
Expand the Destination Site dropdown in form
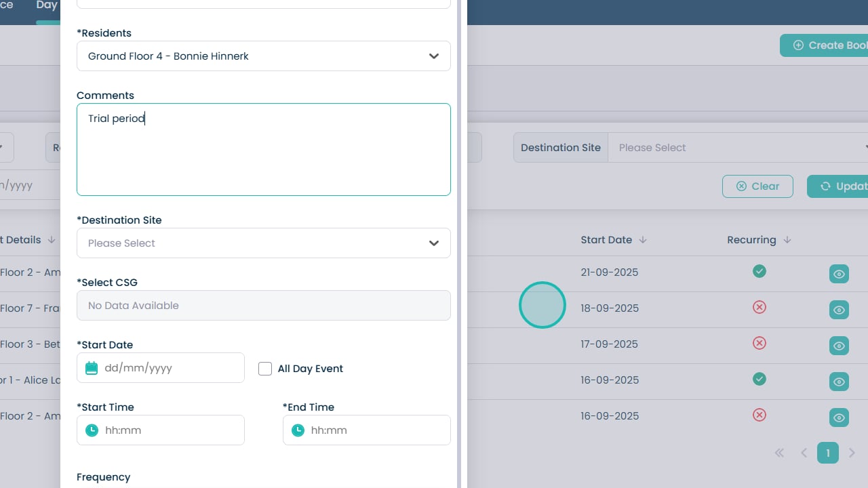tap(263, 243)
